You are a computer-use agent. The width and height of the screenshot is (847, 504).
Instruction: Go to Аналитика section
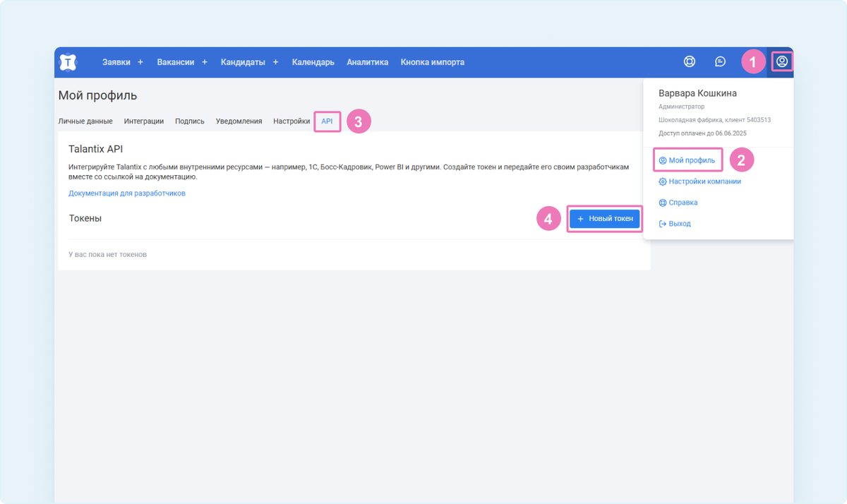click(x=367, y=62)
